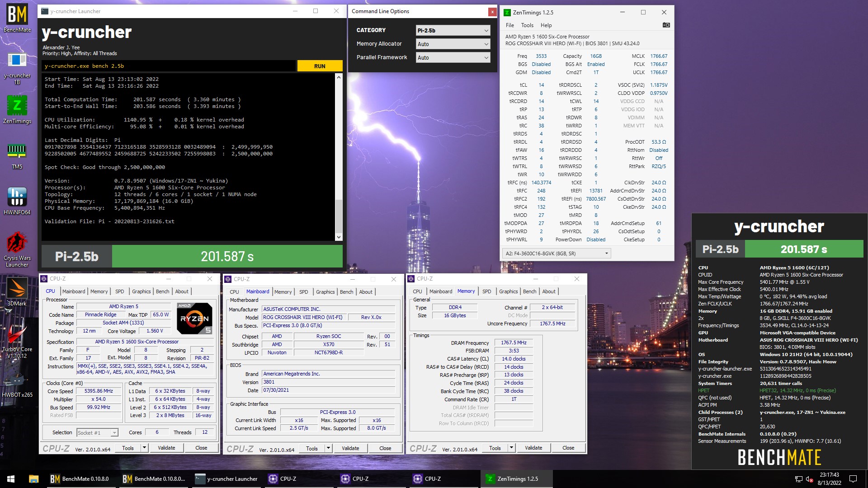Open the Mainboard tab in first CPU-Z window
This screenshot has height=488, width=868.
point(74,291)
